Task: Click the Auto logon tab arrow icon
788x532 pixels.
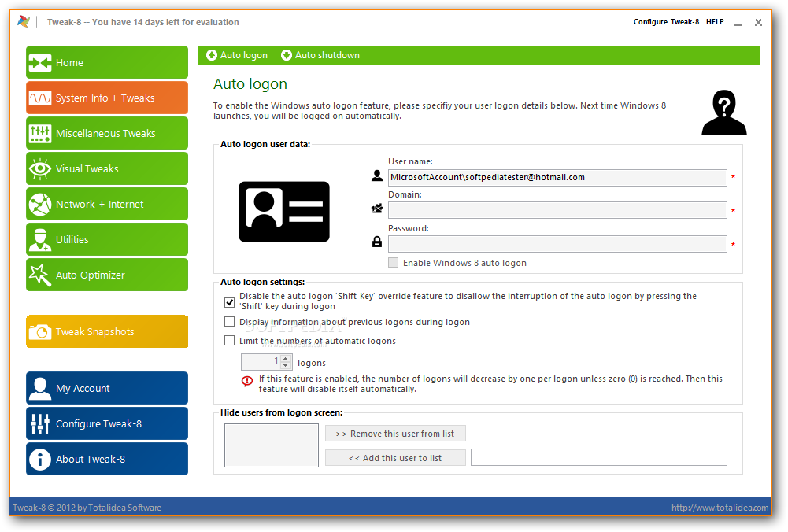Action: (x=212, y=55)
